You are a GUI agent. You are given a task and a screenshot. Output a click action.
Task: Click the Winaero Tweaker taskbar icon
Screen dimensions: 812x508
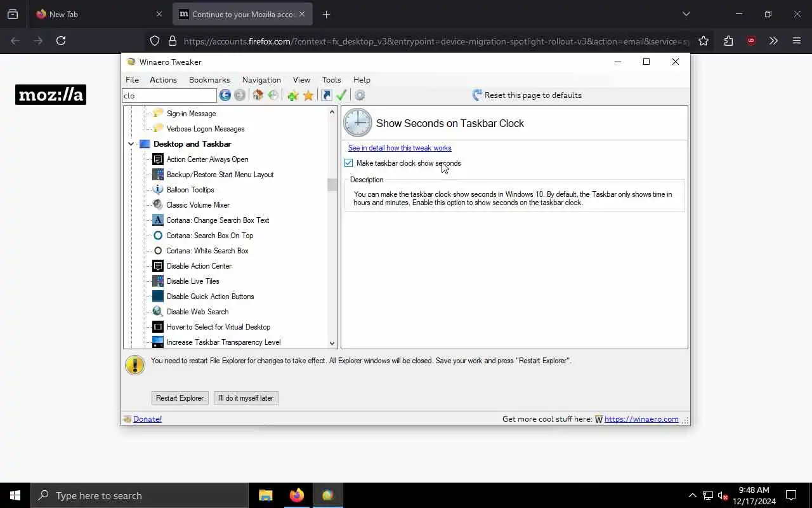pyautogui.click(x=327, y=495)
